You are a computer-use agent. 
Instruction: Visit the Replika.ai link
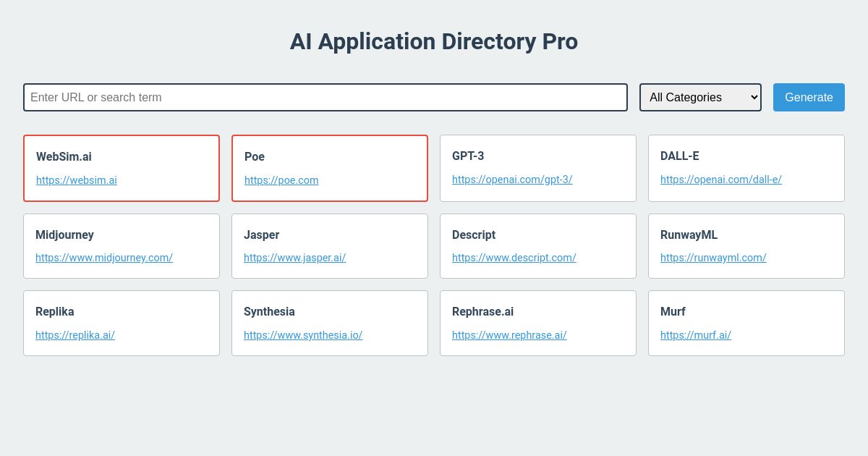point(75,335)
